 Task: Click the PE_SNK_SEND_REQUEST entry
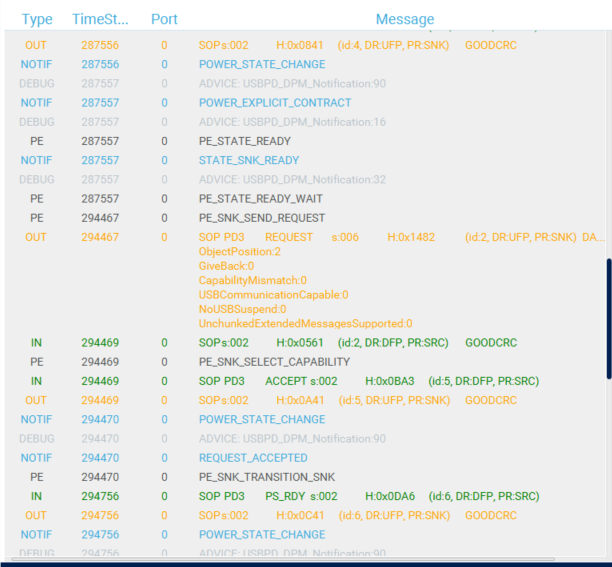tap(261, 218)
